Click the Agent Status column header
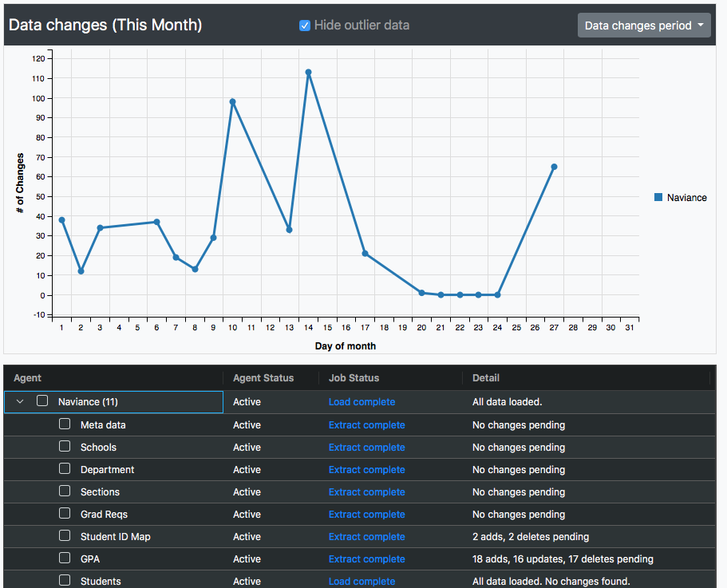This screenshot has width=727, height=588. click(x=263, y=378)
